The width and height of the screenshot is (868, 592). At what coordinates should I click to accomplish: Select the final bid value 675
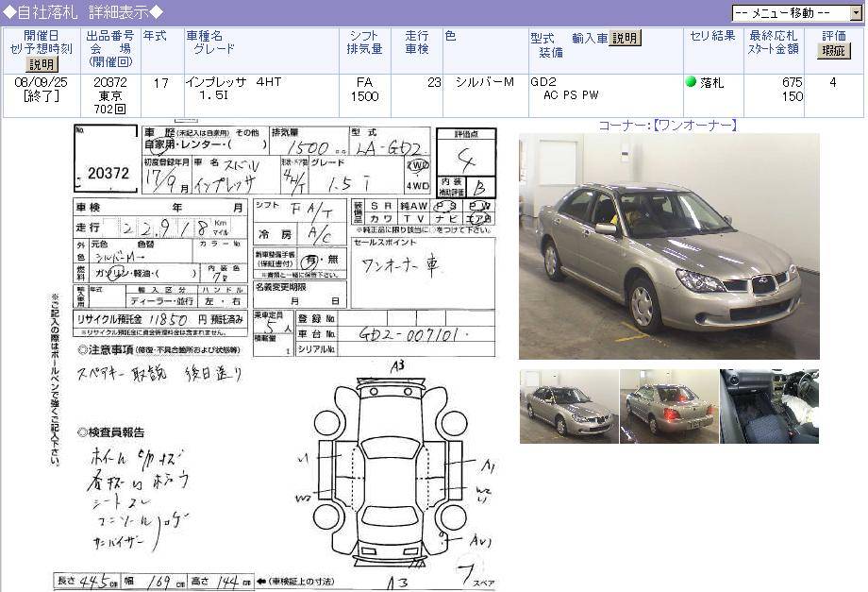[793, 82]
